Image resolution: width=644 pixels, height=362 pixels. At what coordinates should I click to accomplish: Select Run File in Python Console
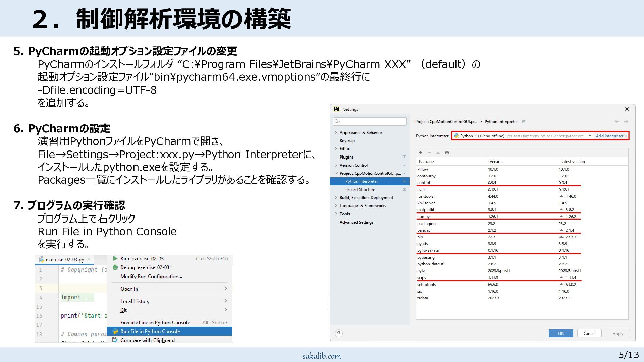(150, 331)
